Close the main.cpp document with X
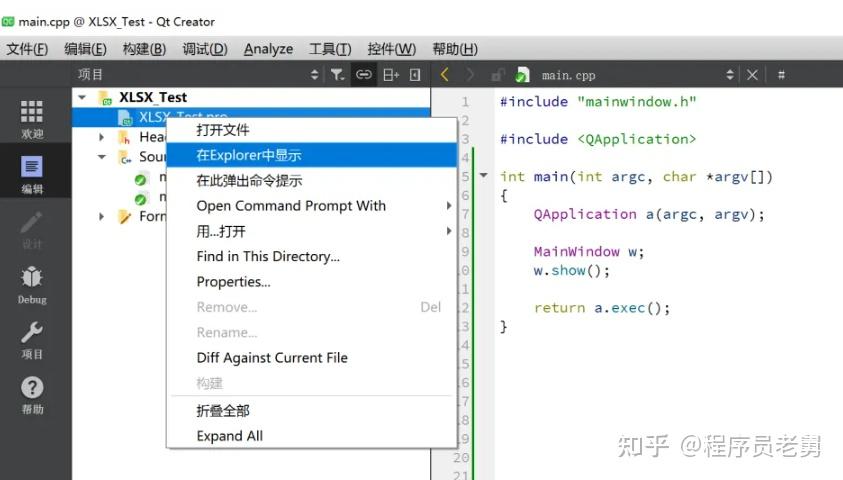The width and height of the screenshot is (843, 480). click(752, 75)
